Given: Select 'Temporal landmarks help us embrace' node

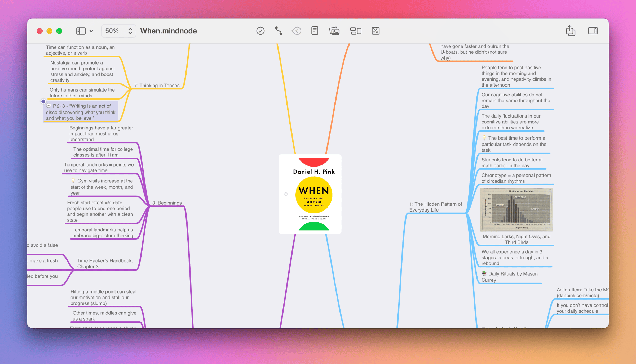Looking at the screenshot, I should [x=103, y=232].
